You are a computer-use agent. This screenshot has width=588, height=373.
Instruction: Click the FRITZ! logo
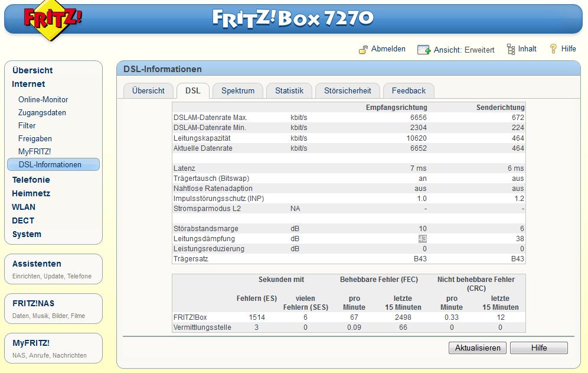click(52, 20)
